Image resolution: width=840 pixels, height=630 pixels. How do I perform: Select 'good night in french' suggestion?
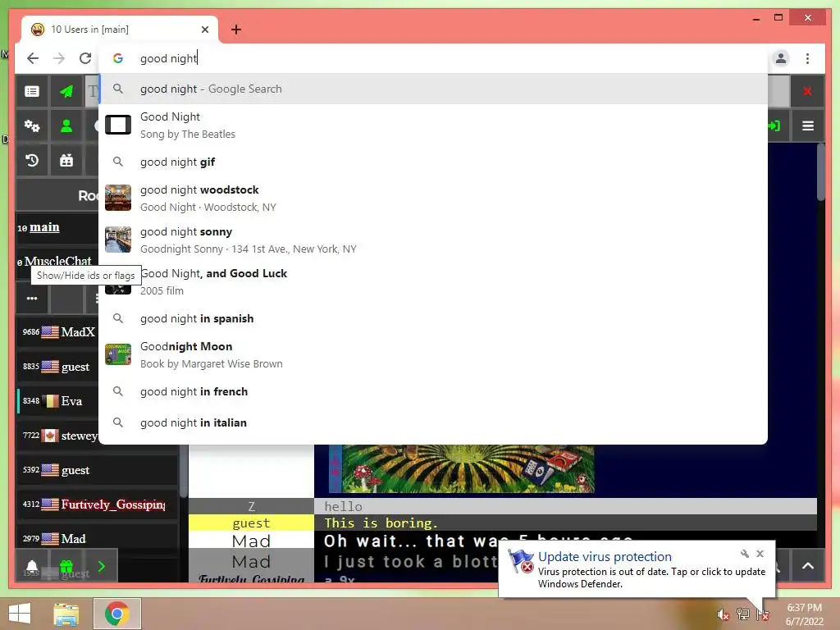[433, 391]
